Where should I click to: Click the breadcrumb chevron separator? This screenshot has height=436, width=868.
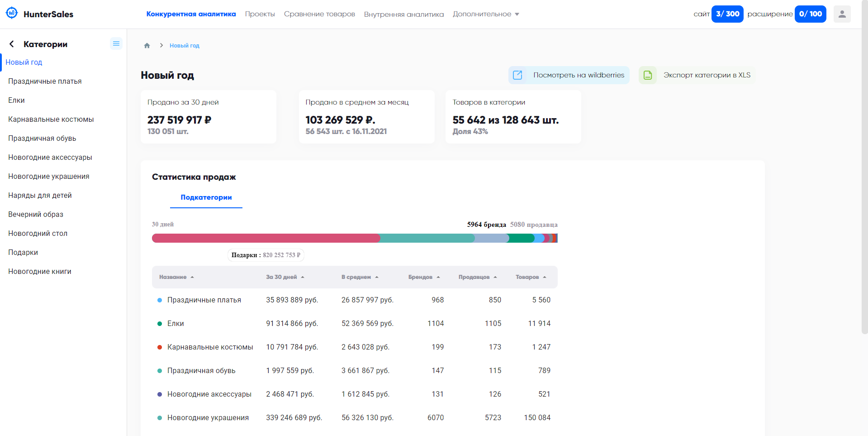(x=161, y=45)
